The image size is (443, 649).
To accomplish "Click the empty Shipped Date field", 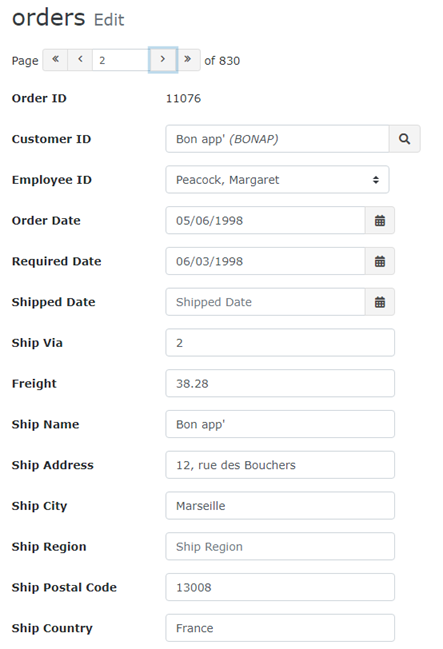I will [265, 302].
